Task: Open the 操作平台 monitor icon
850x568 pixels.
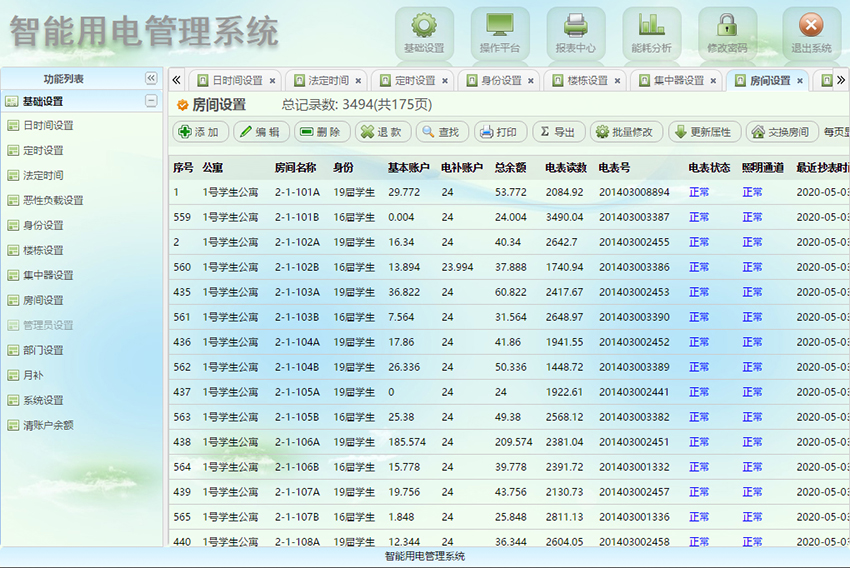Action: (x=500, y=26)
